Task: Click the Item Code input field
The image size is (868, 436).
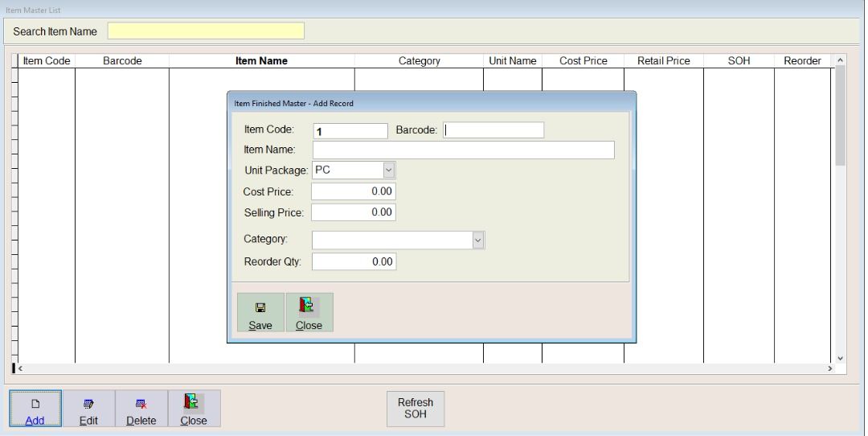Action: (x=350, y=131)
